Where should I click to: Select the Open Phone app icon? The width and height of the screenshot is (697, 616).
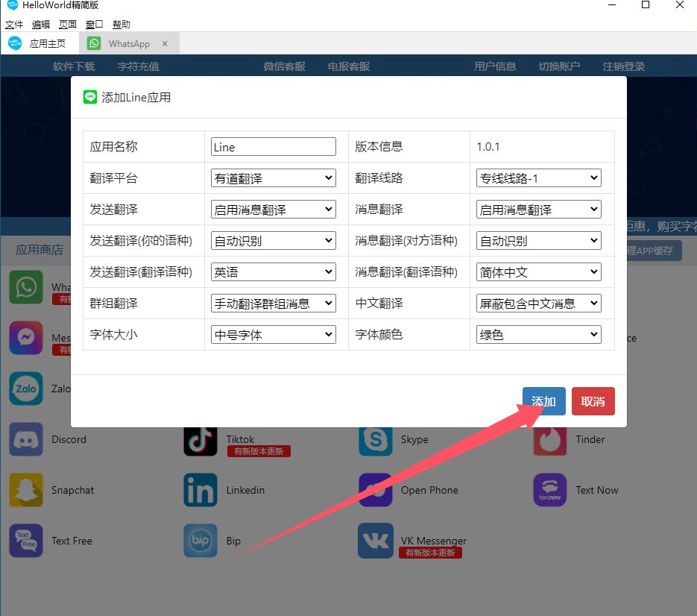376,490
